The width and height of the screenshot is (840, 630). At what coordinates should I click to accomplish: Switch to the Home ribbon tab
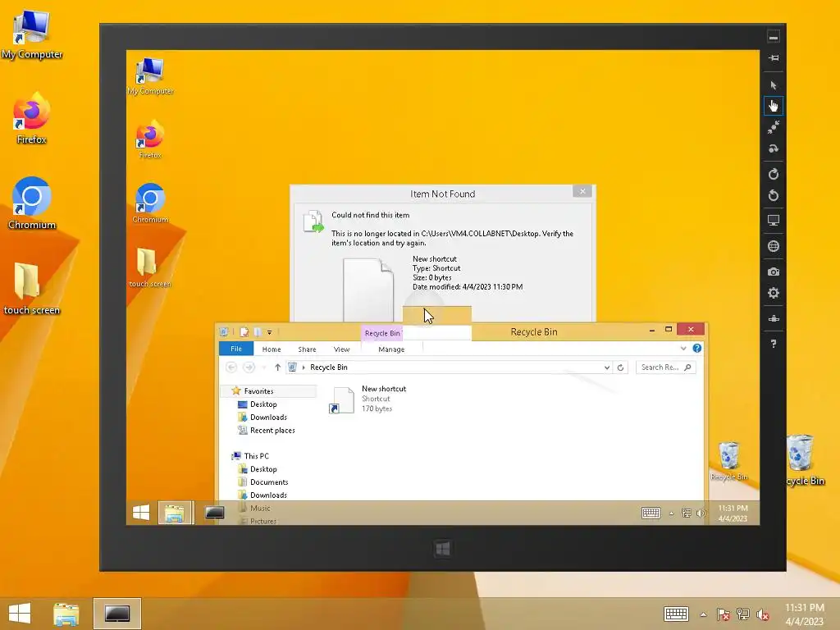pos(272,349)
